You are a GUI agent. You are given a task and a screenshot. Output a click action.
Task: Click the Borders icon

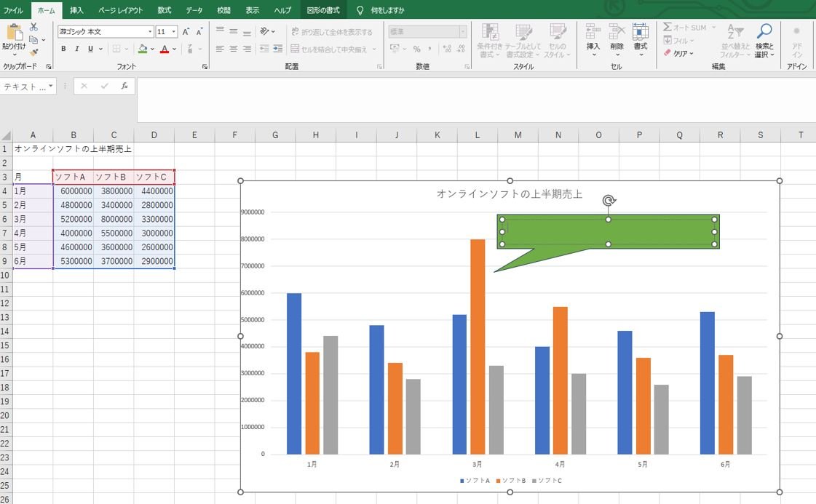[116, 49]
